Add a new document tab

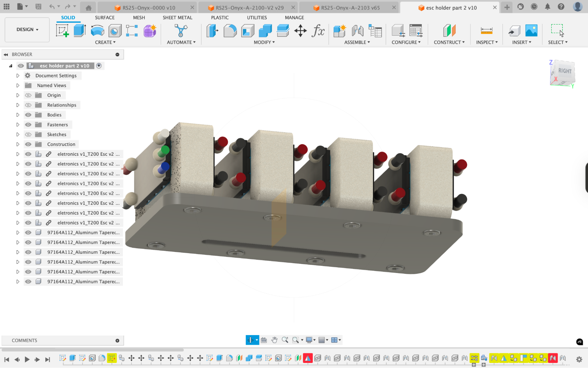pyautogui.click(x=507, y=8)
